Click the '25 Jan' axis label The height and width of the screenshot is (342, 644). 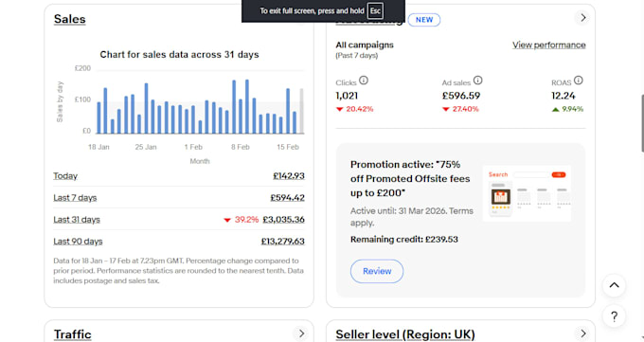click(146, 147)
